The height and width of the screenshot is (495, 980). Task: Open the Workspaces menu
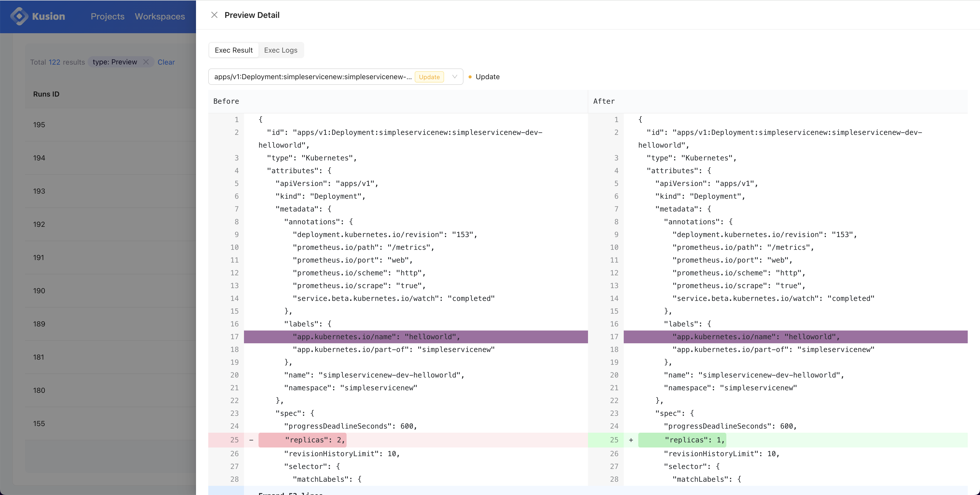(x=160, y=16)
